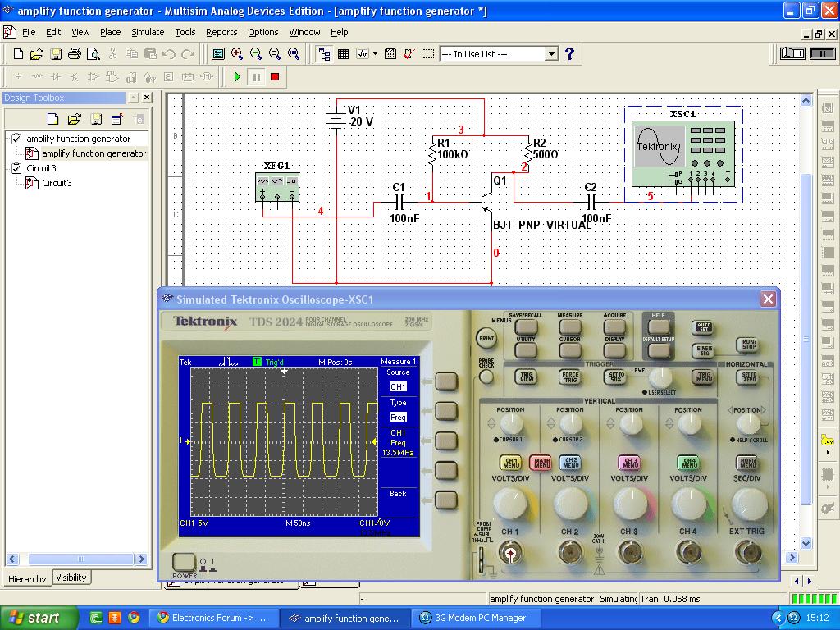Screen dimensions: 840x630
Task: Open the In Use List dropdown
Action: pos(551,54)
